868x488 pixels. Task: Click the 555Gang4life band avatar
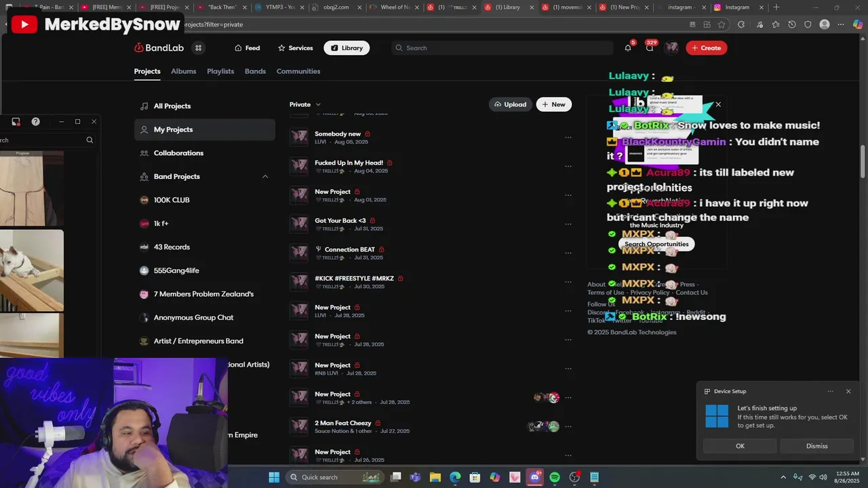[144, 270]
